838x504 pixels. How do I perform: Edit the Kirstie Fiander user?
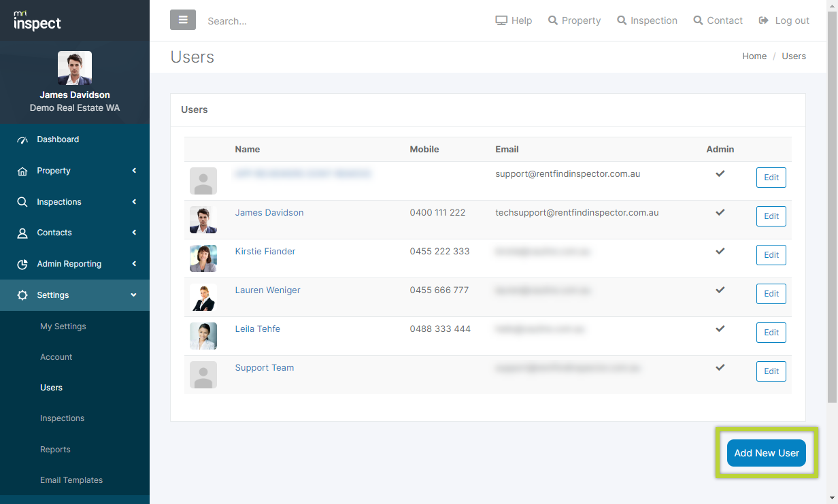coord(771,255)
